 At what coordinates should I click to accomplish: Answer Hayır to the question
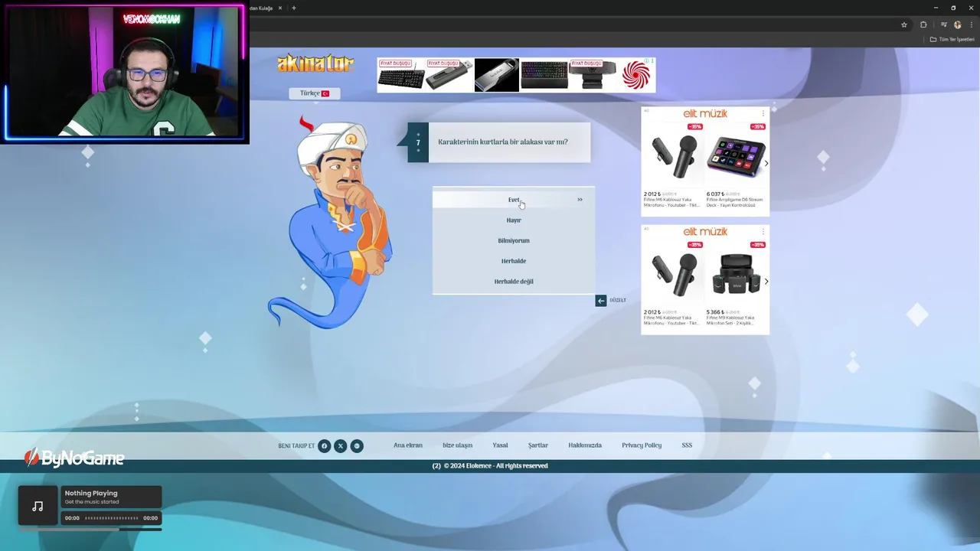pos(514,220)
